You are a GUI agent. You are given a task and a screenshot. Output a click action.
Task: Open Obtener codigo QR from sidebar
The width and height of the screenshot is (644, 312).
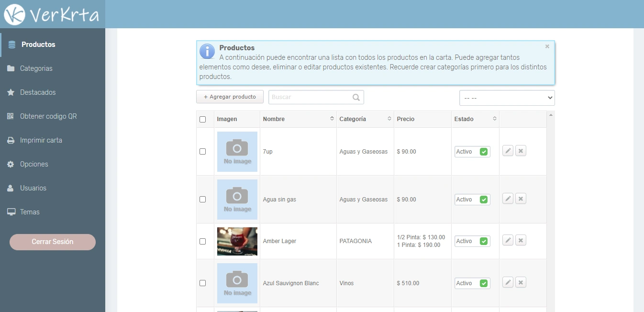click(x=48, y=116)
